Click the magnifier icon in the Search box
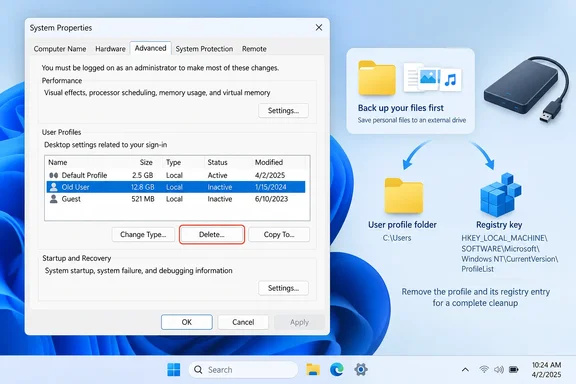The image size is (576, 384). (x=198, y=370)
